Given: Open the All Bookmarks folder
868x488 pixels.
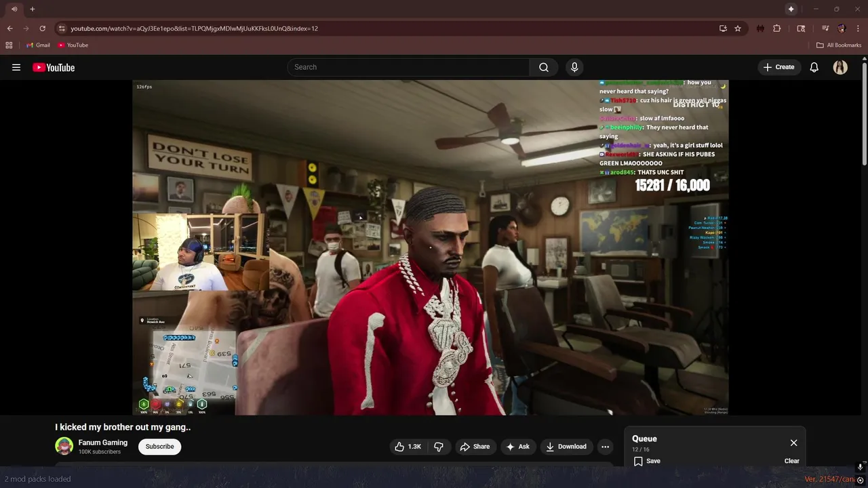Looking at the screenshot, I should pos(839,45).
